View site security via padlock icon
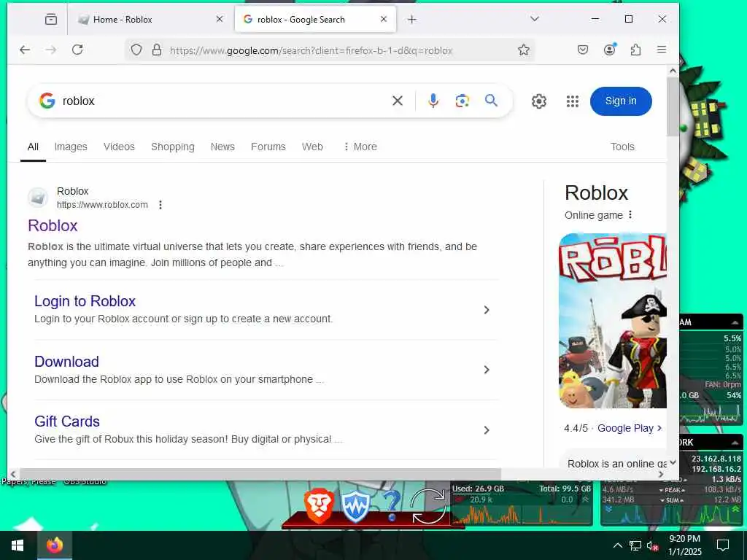Screen dimensions: 747x560 coord(157,50)
